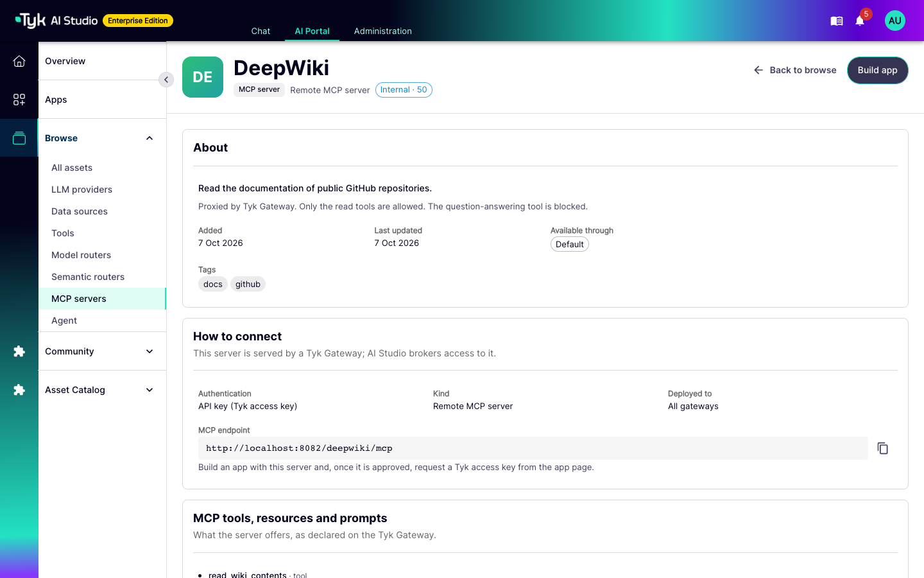Select MCP servers in the sidebar
The height and width of the screenshot is (578, 924).
coord(102,299)
